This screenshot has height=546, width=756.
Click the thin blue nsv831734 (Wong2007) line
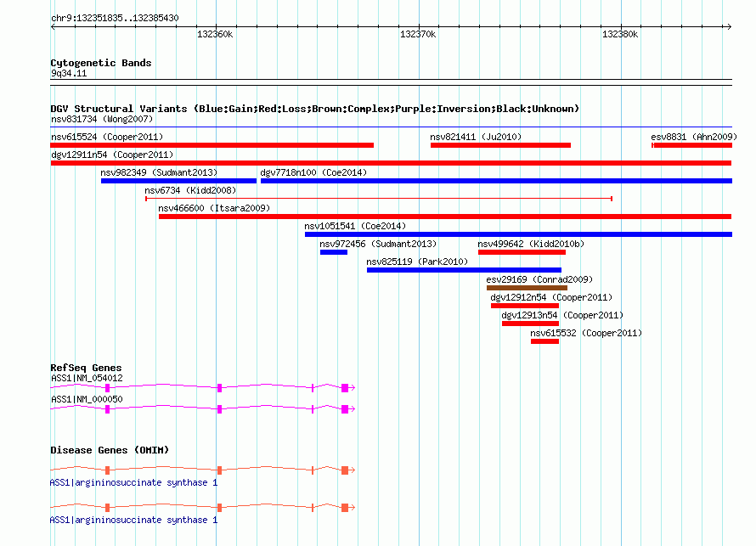(391, 127)
